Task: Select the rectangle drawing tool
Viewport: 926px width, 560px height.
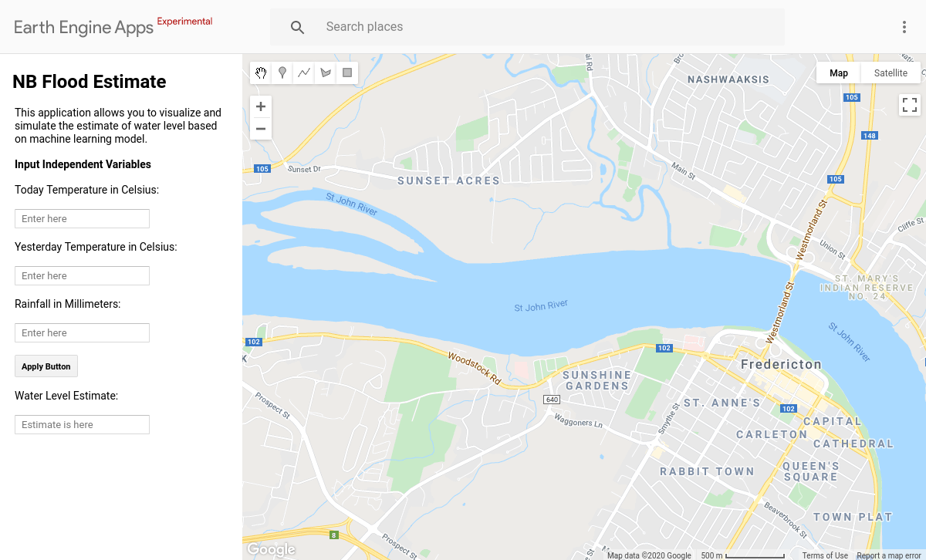Action: point(347,73)
